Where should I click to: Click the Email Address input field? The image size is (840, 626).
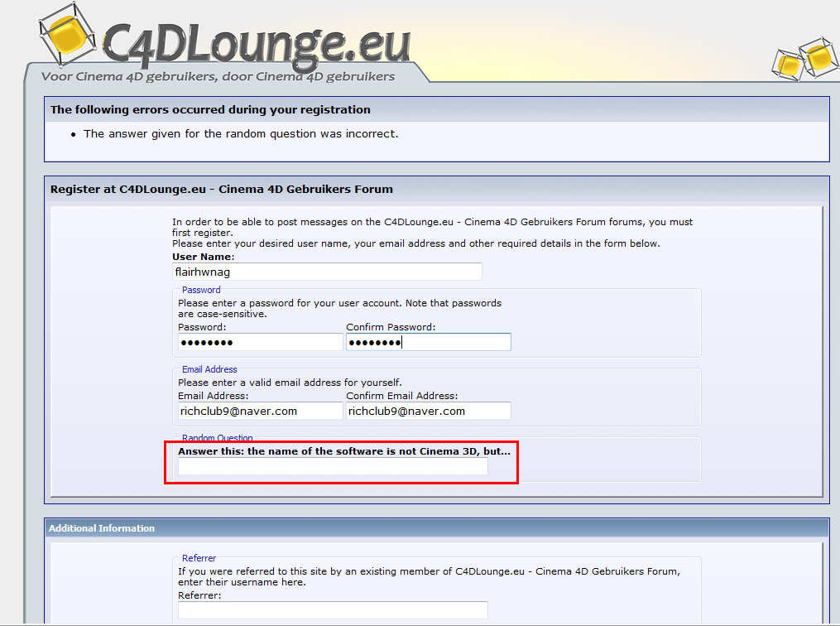(261, 411)
